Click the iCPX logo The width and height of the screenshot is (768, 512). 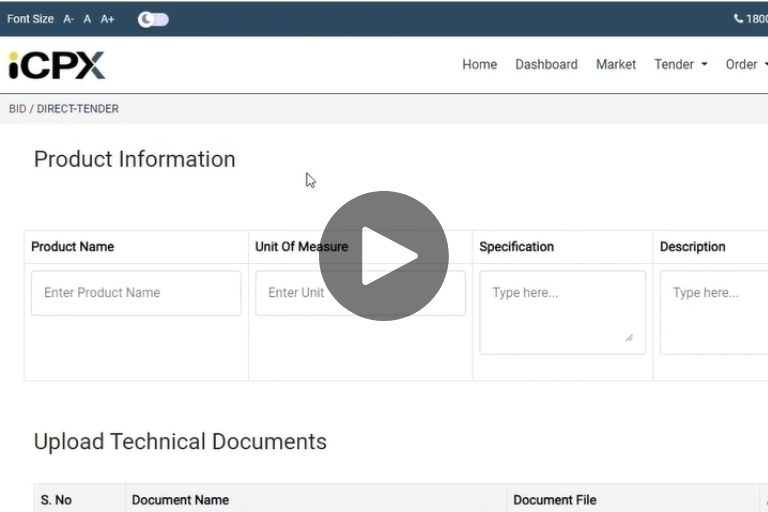click(x=57, y=65)
